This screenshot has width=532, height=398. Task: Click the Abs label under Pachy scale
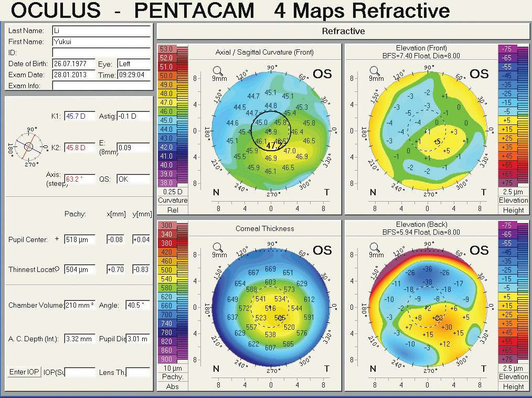coord(173,386)
